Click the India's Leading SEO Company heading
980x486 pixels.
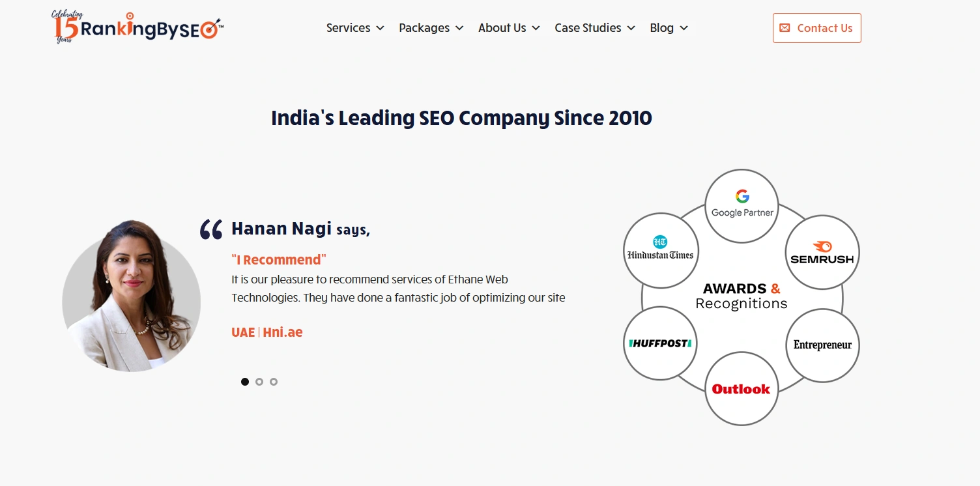pyautogui.click(x=461, y=118)
